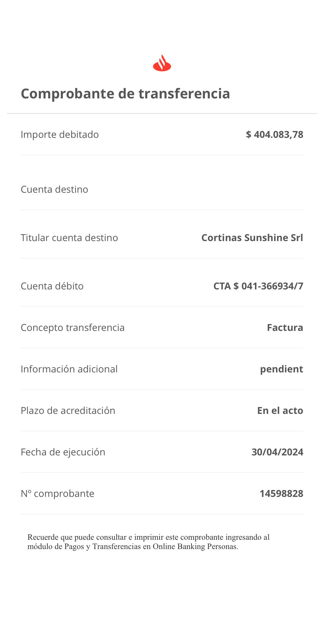Click the execution date 30/04/2024
324x644 pixels.
(x=277, y=452)
